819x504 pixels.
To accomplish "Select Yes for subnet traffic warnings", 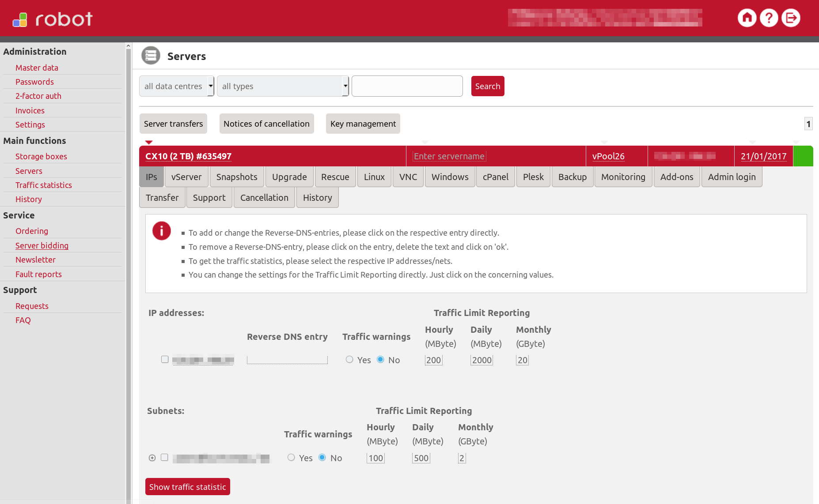I will tap(291, 457).
